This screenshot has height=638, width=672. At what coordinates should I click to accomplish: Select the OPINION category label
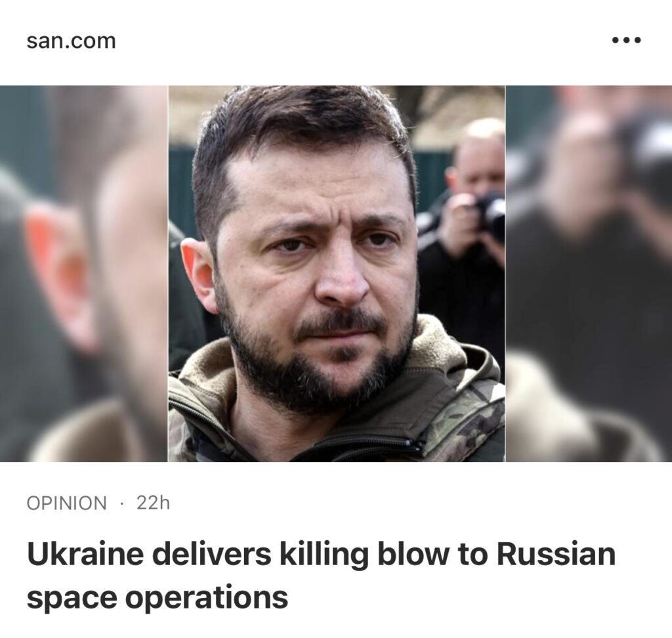[x=67, y=503]
